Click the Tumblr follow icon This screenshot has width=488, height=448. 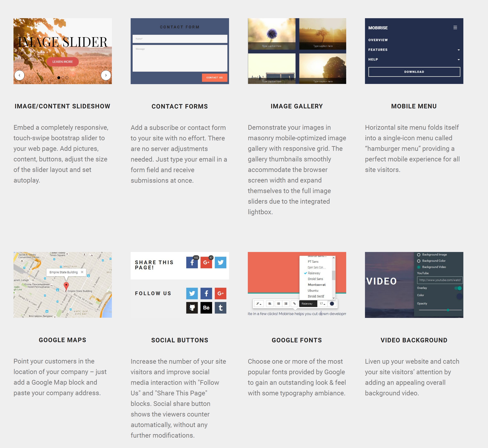[220, 307]
